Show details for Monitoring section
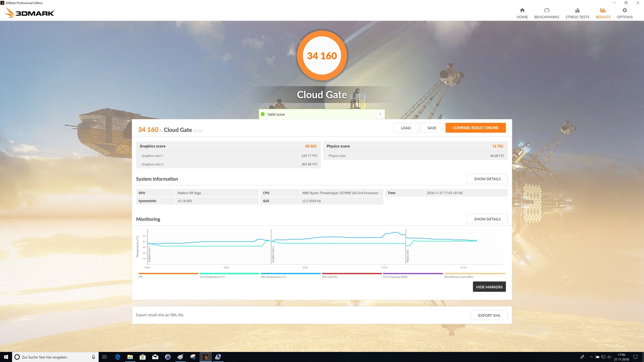 [x=487, y=219]
